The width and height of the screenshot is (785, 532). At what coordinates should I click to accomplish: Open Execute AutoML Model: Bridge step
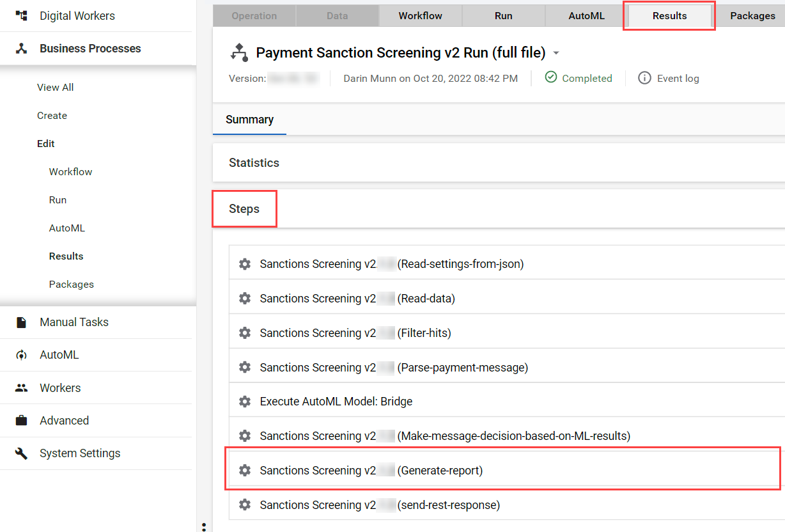pos(507,402)
